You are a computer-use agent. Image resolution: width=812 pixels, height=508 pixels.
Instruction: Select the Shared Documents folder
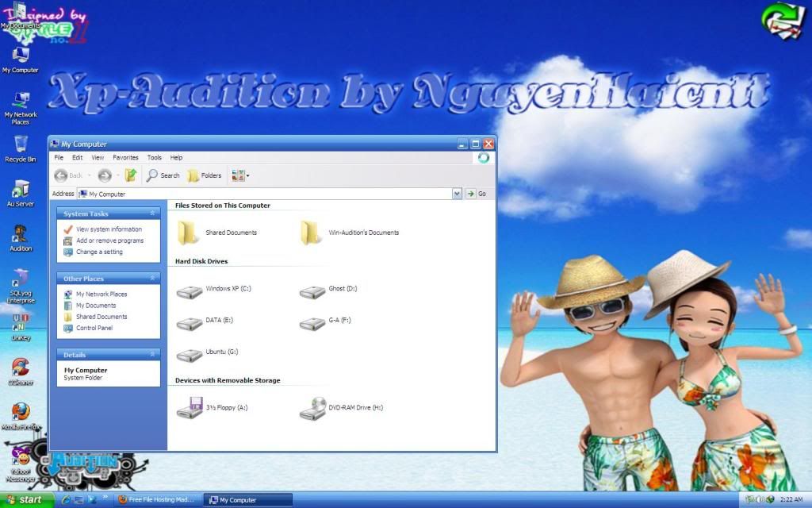pos(216,233)
